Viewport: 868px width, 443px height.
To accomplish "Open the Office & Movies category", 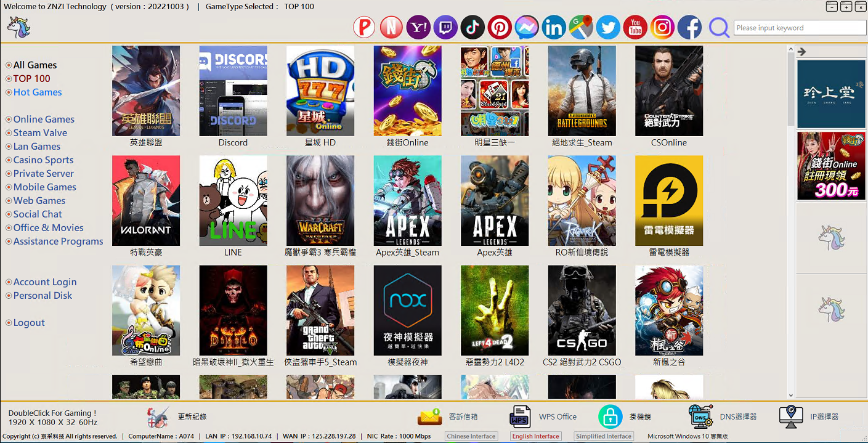I will pyautogui.click(x=49, y=227).
